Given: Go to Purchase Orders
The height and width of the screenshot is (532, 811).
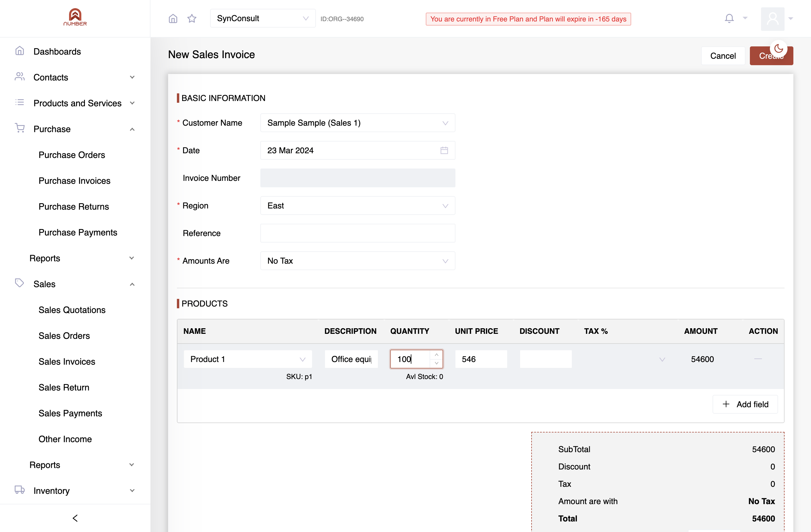Looking at the screenshot, I should point(72,155).
